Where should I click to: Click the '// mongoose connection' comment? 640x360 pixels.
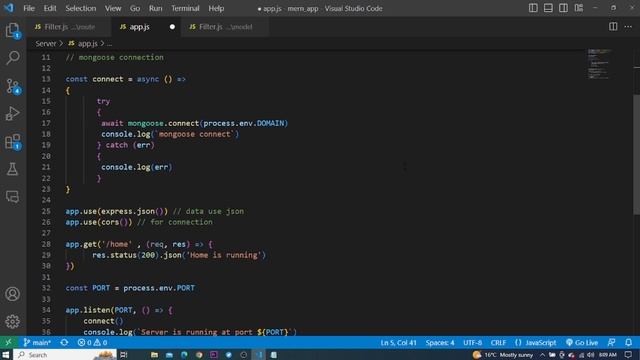pos(115,58)
